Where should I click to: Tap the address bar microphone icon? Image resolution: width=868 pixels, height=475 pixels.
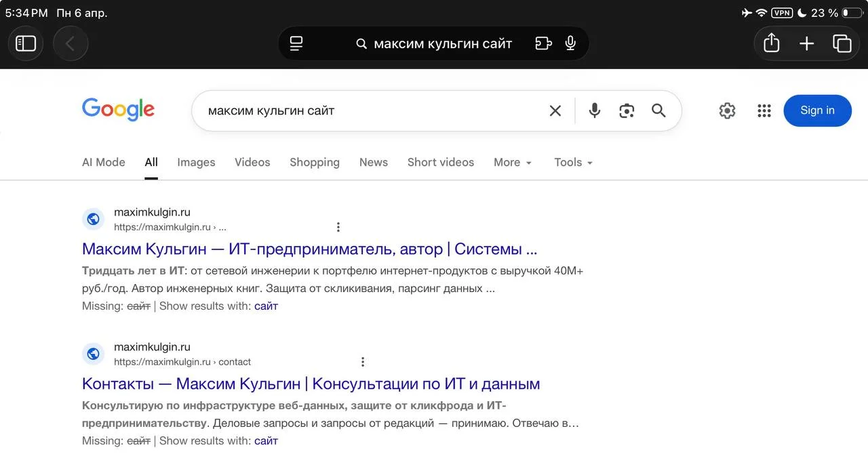570,43
